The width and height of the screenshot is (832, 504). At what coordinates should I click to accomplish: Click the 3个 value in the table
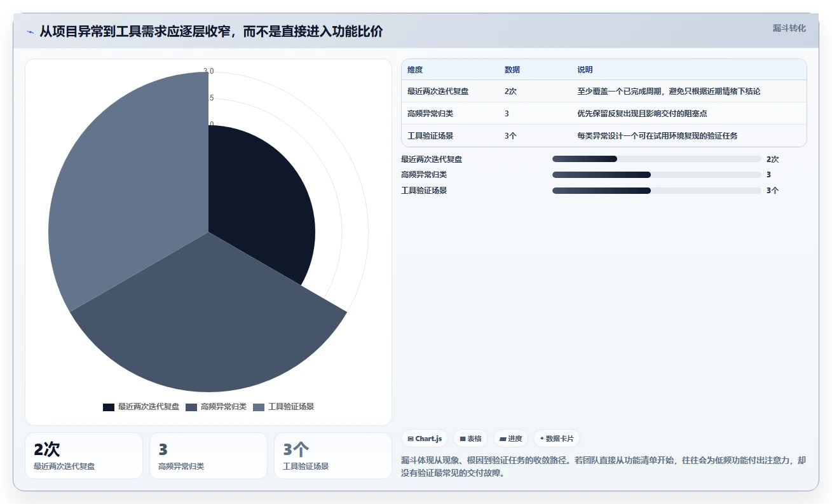510,136
